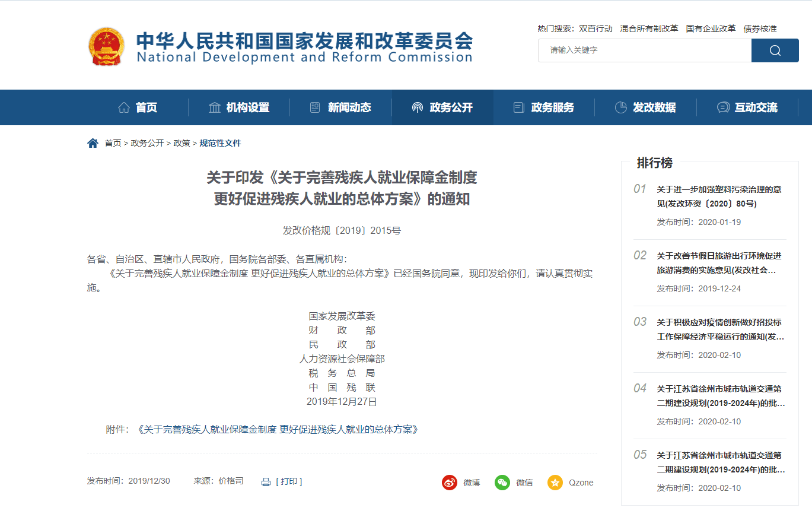812x514 pixels.
Task: Click the magnifier search button
Action: 775,50
